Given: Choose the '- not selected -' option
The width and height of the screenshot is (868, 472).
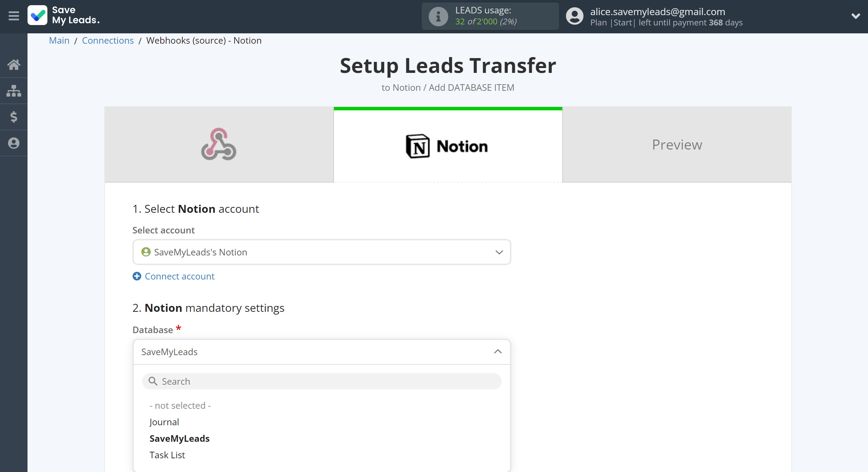Looking at the screenshot, I should pyautogui.click(x=180, y=405).
